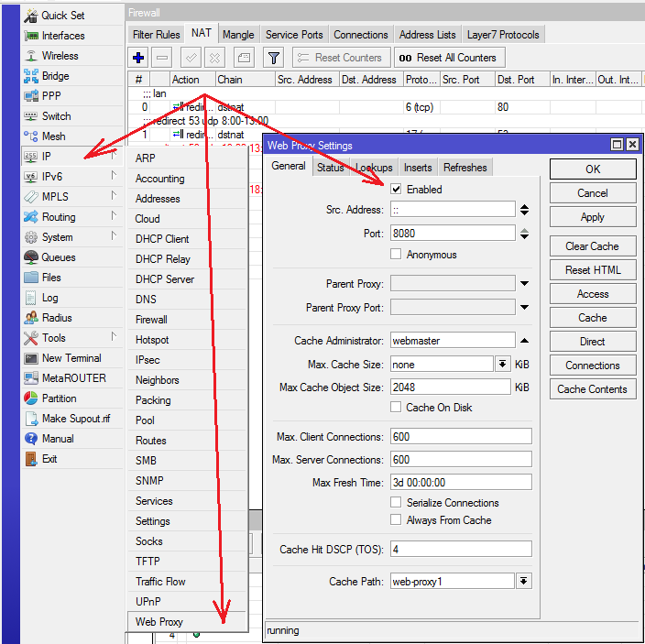Click the Reset All Counters button

pos(445,58)
